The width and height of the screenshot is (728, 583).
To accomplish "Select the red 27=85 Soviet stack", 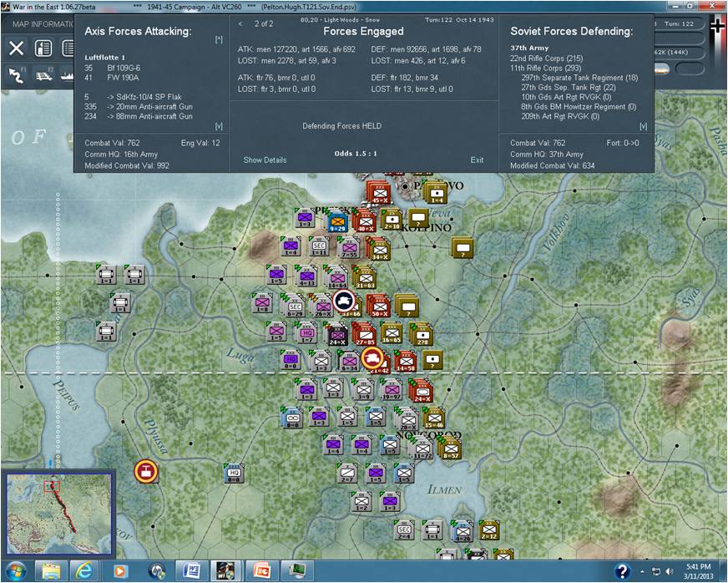I will click(x=366, y=334).
